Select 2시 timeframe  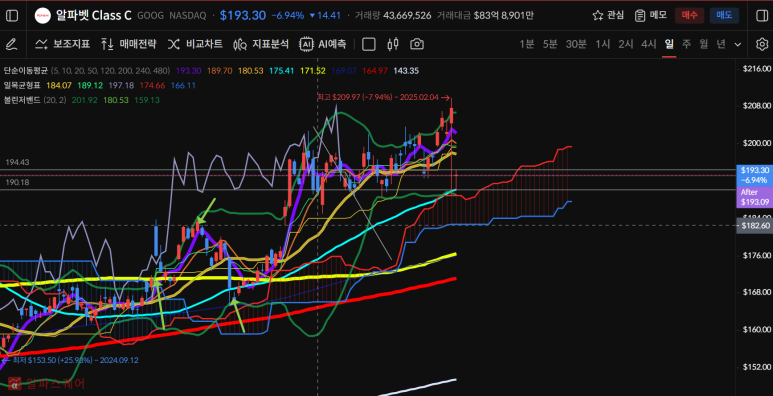pyautogui.click(x=626, y=45)
